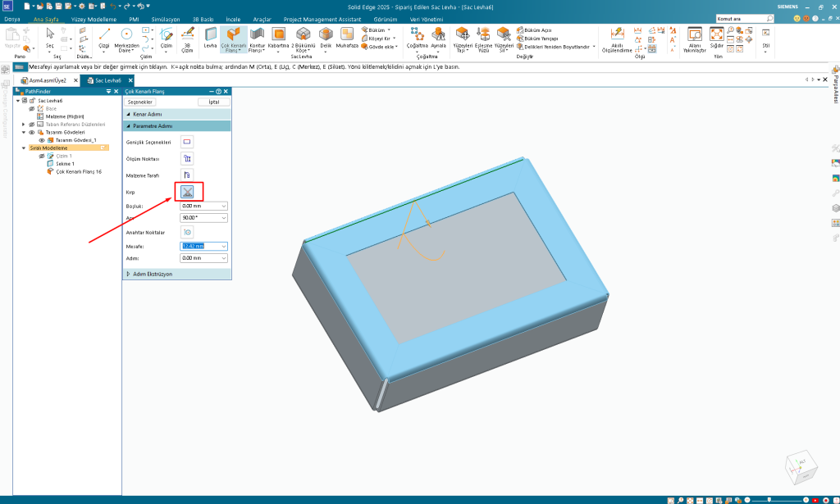Switch to the Asm4.asm document tab
Image resolution: width=840 pixels, height=504 pixels.
[x=49, y=80]
